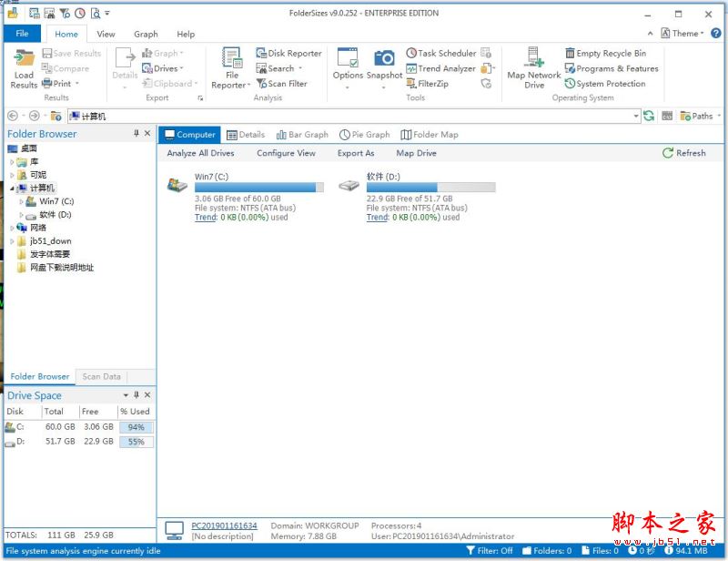The height and width of the screenshot is (561, 728).
Task: Click the green refresh icon beside address bar
Action: 649,116
